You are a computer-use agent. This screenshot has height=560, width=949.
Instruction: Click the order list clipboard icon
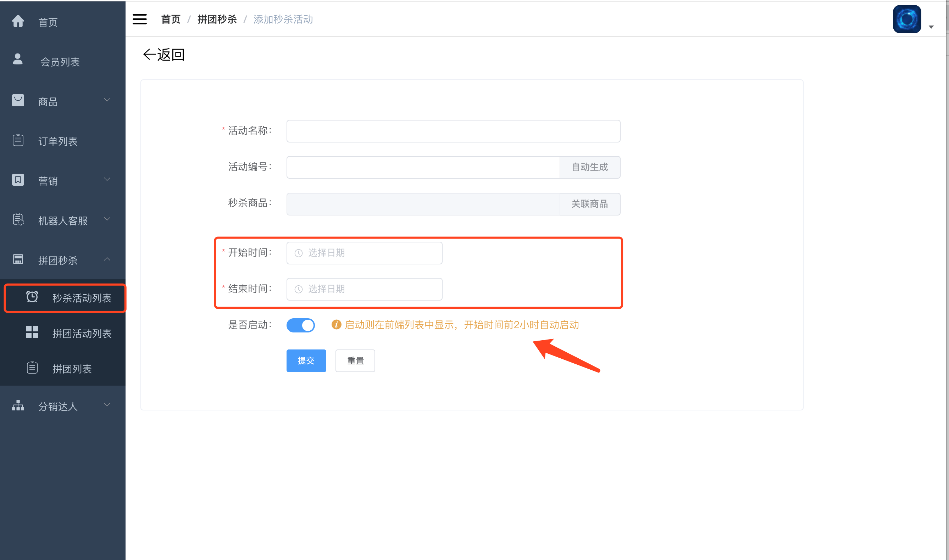pos(18,140)
